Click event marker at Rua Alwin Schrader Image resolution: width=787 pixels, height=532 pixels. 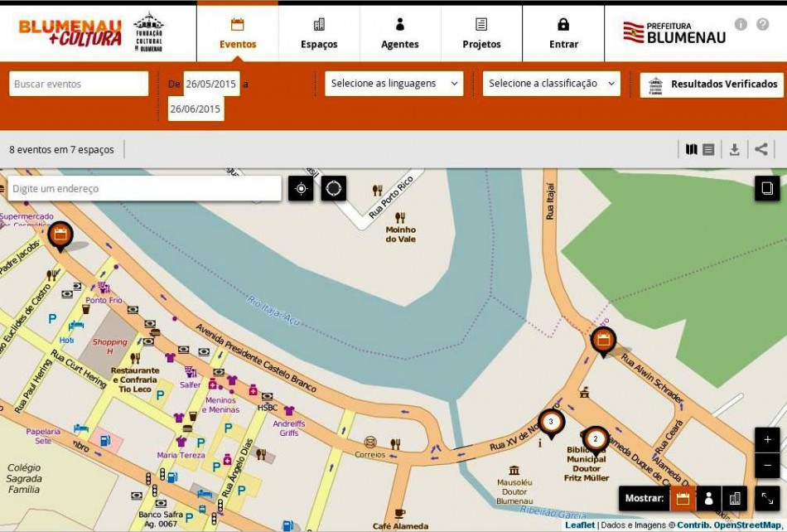click(x=603, y=341)
